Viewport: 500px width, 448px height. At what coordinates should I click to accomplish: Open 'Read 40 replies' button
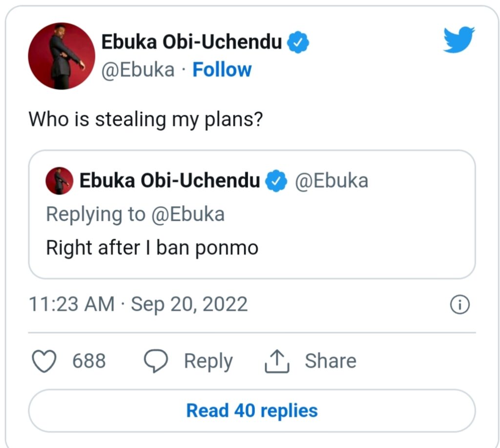click(252, 410)
